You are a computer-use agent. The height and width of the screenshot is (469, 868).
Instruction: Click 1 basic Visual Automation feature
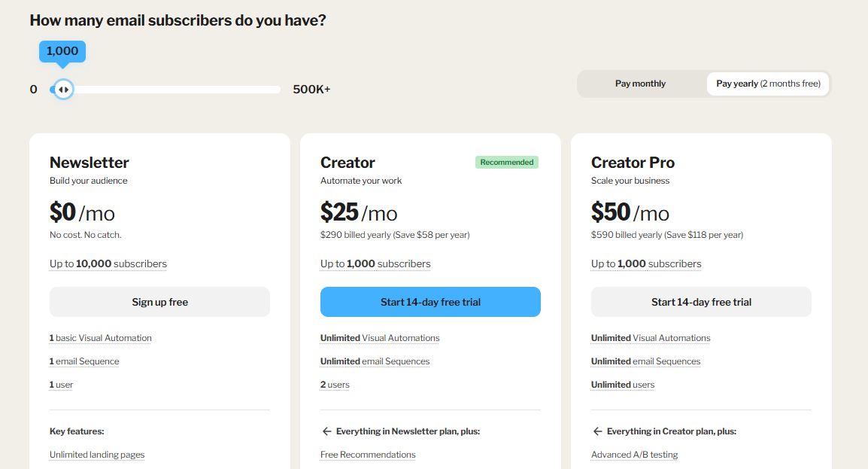(101, 338)
